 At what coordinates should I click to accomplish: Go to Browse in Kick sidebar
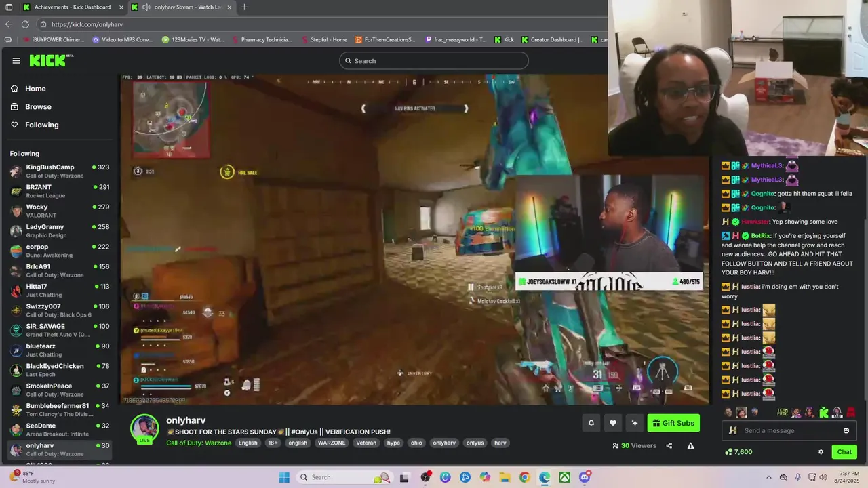pos(38,106)
